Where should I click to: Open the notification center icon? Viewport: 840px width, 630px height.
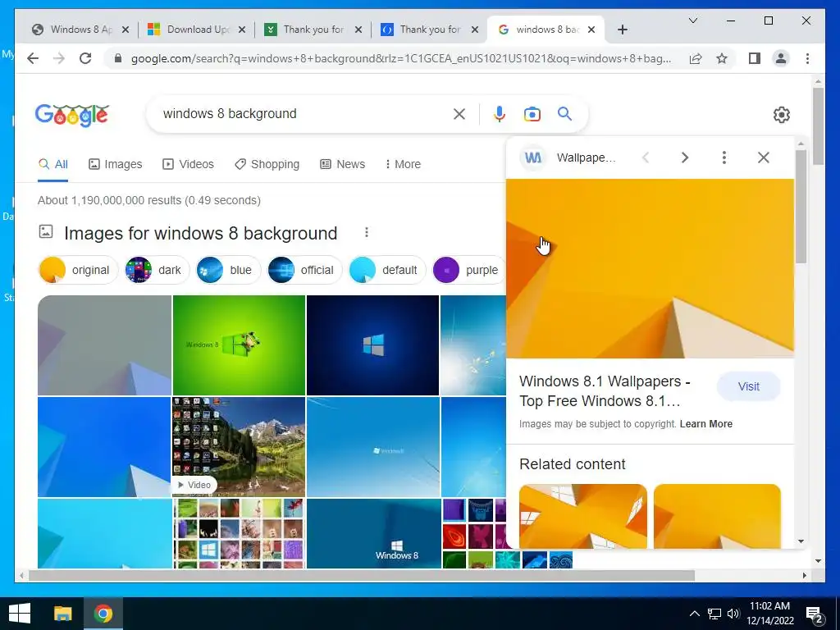pos(815,614)
